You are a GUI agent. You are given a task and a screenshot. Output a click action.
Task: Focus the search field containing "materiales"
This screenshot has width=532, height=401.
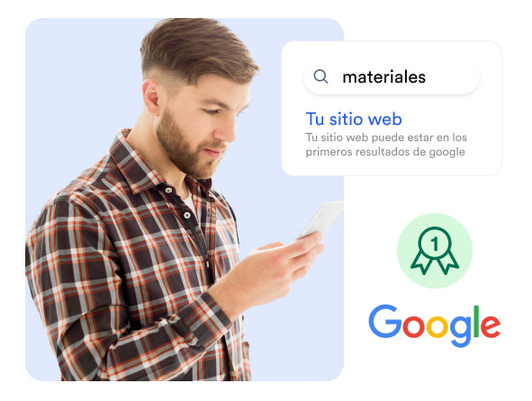392,77
